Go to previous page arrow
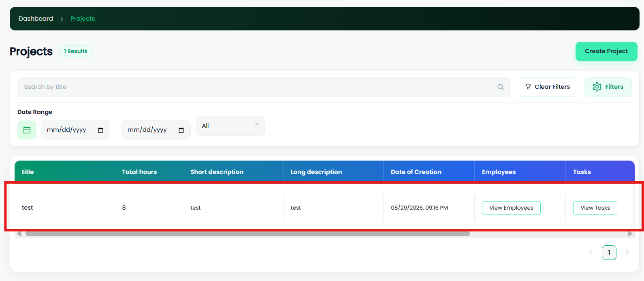Viewport: 644px width, 281px height. click(591, 253)
